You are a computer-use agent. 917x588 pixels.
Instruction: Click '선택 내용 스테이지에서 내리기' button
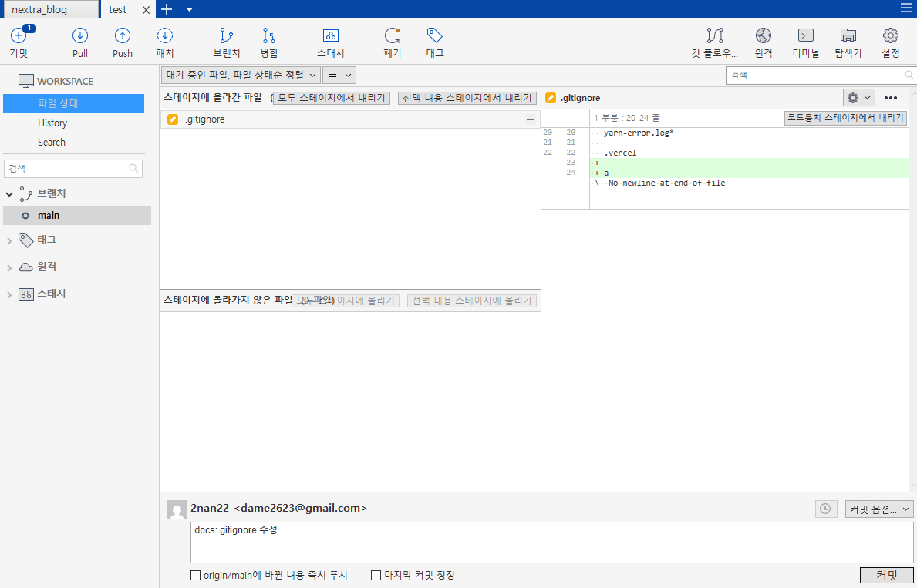tap(467, 98)
